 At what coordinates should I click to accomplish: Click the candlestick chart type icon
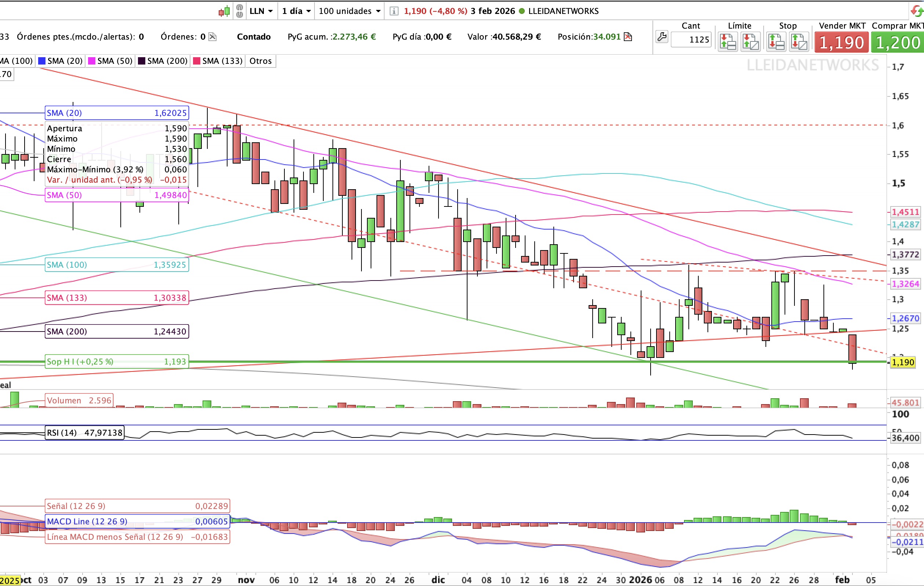[x=225, y=11]
